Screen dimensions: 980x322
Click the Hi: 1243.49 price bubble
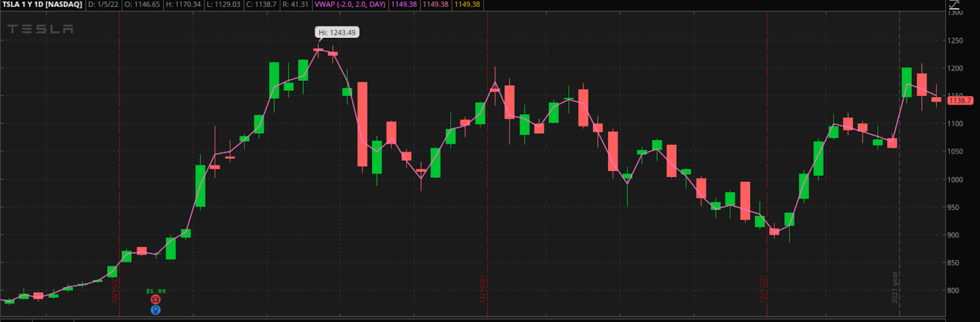tap(337, 33)
